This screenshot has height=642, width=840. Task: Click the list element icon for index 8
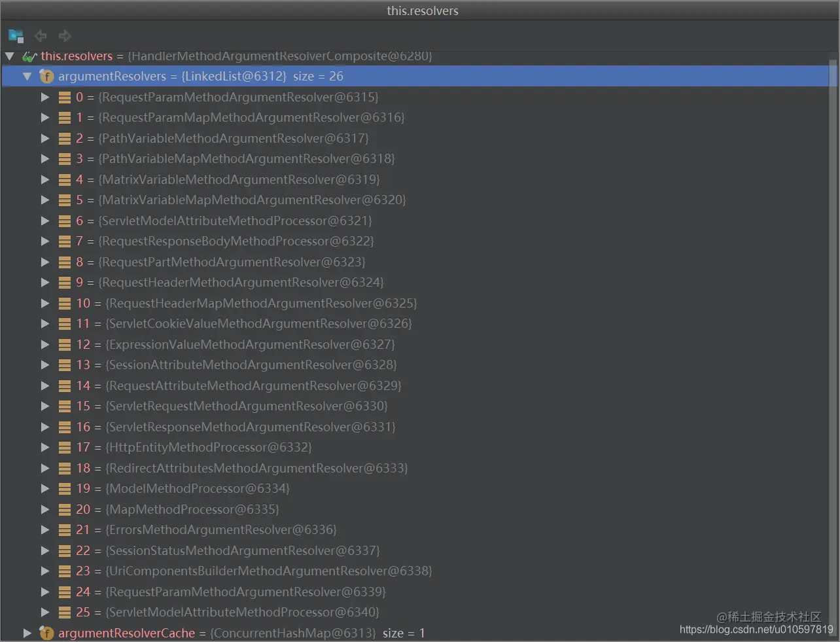[x=65, y=262]
